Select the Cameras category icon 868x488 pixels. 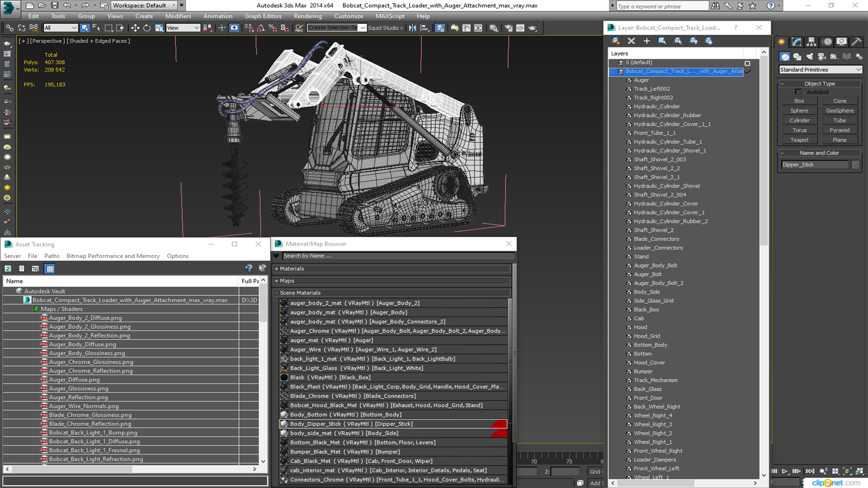pyautogui.click(x=822, y=56)
